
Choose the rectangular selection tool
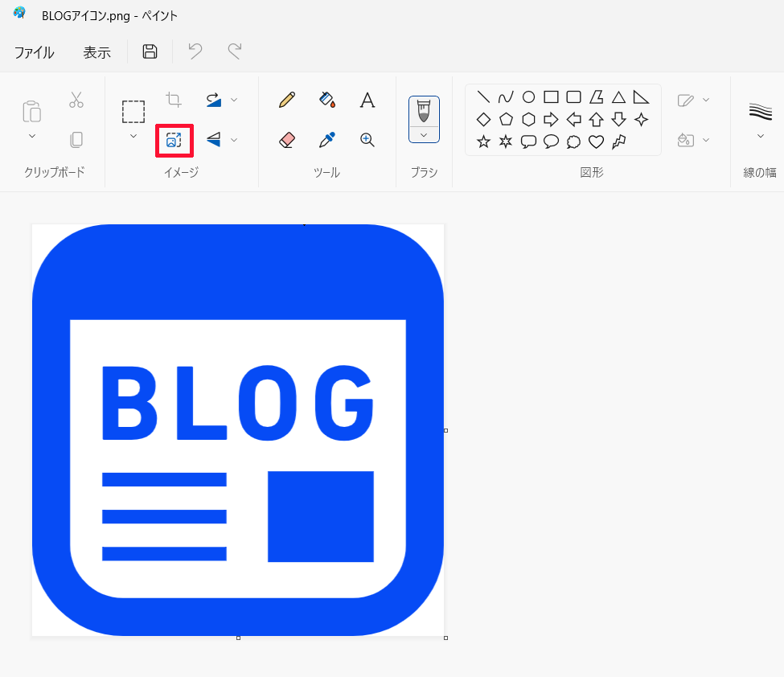(133, 111)
